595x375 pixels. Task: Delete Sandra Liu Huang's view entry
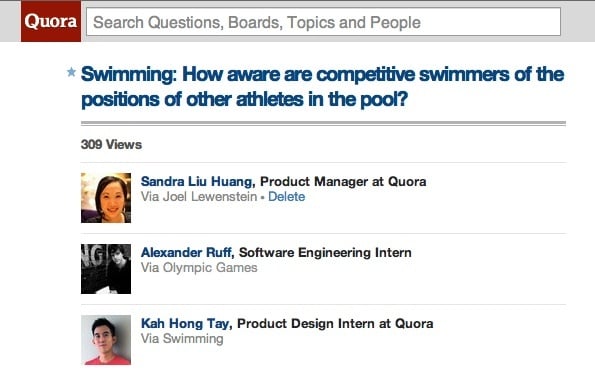pos(286,197)
